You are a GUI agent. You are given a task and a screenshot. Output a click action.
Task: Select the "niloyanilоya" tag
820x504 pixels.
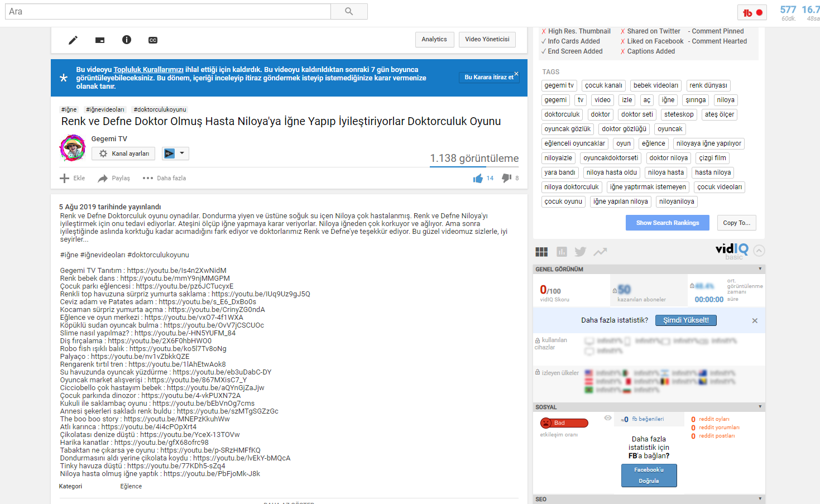(x=677, y=201)
